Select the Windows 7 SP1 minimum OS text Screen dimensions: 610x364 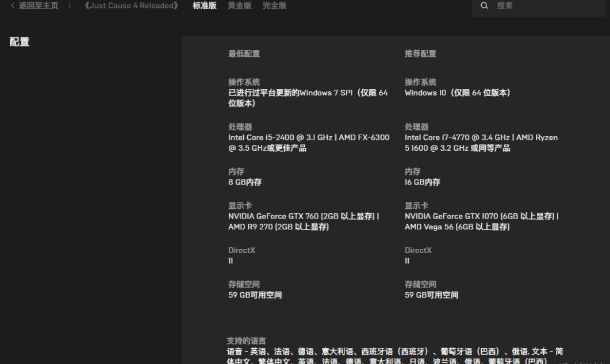[x=308, y=98]
